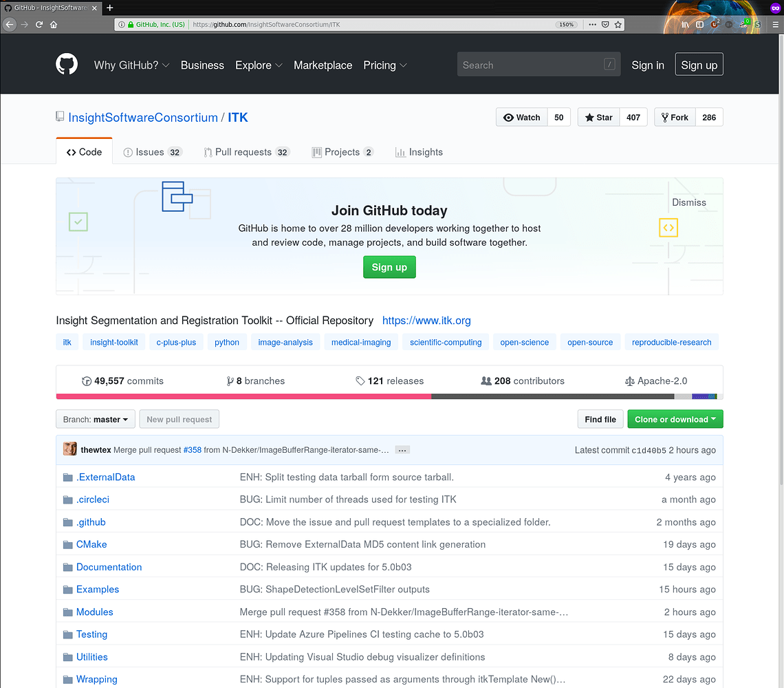
Task: Expand the Pricing dropdown menu
Action: pyautogui.click(x=385, y=65)
